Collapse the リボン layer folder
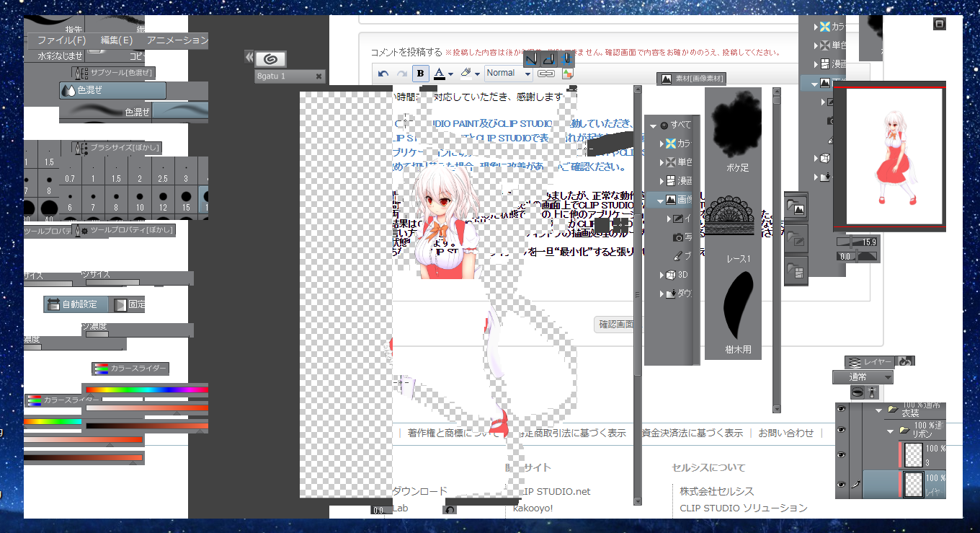 (x=891, y=431)
